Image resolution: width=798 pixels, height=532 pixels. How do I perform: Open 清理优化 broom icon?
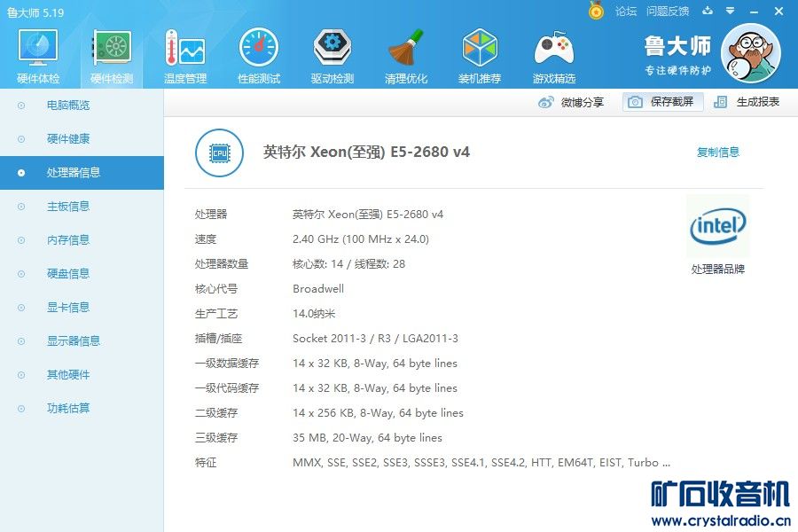[x=406, y=48]
